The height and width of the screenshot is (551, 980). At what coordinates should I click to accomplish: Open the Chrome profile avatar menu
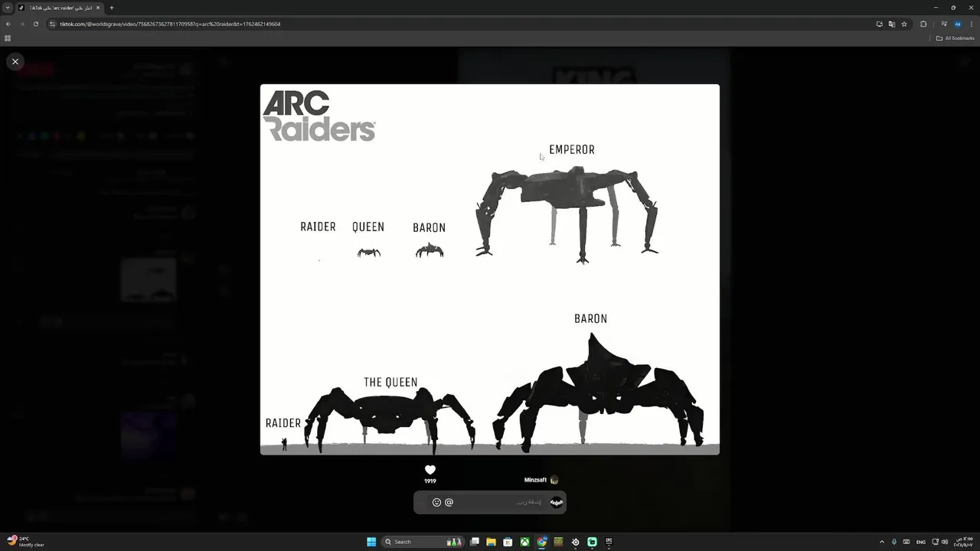(x=957, y=24)
